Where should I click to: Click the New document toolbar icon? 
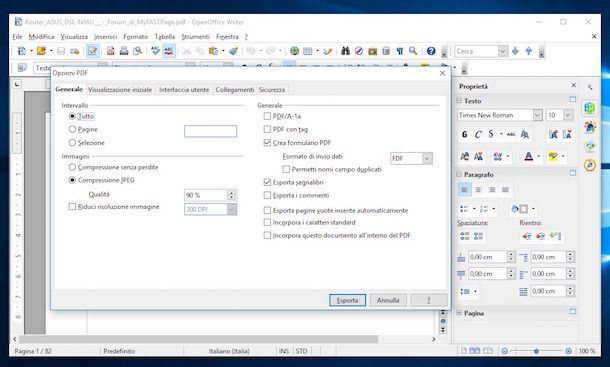[22, 51]
